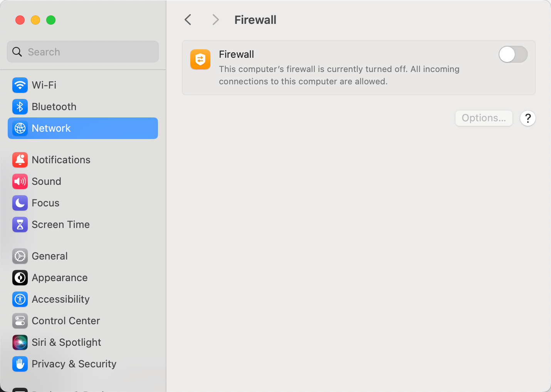Open Privacy & Security settings
This screenshot has height=392, width=551.
click(x=74, y=364)
